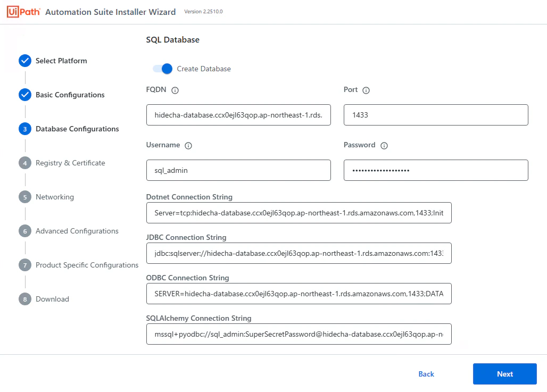Click the Next button
Image resolution: width=547 pixels, height=392 pixels.
pyautogui.click(x=505, y=374)
